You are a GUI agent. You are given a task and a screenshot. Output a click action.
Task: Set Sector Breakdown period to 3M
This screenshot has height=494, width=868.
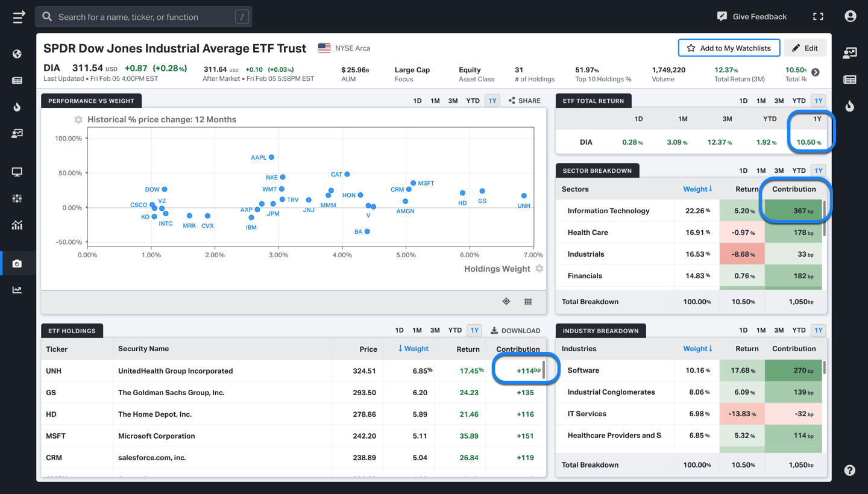[779, 170]
